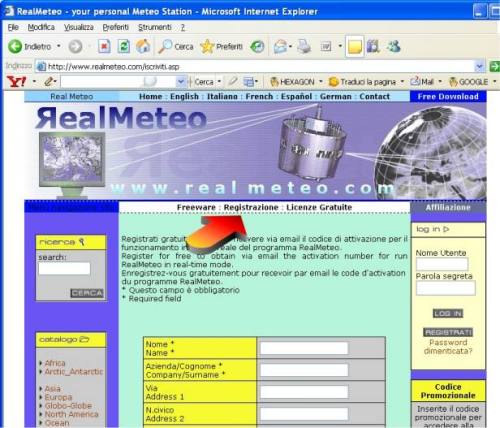Open the Africa catalog link

click(55, 363)
